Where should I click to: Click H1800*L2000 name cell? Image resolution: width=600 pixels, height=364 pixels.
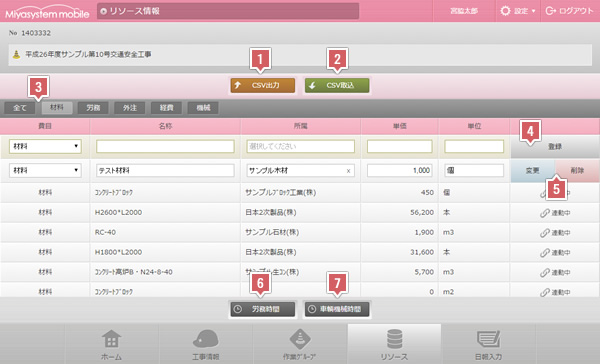(165, 252)
